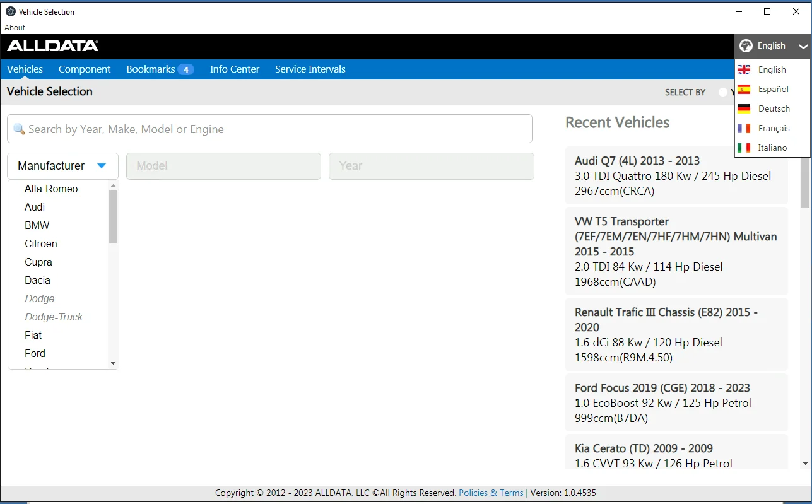Click the manufacturer list scroll-down arrow
The height and width of the screenshot is (504, 812).
point(114,363)
